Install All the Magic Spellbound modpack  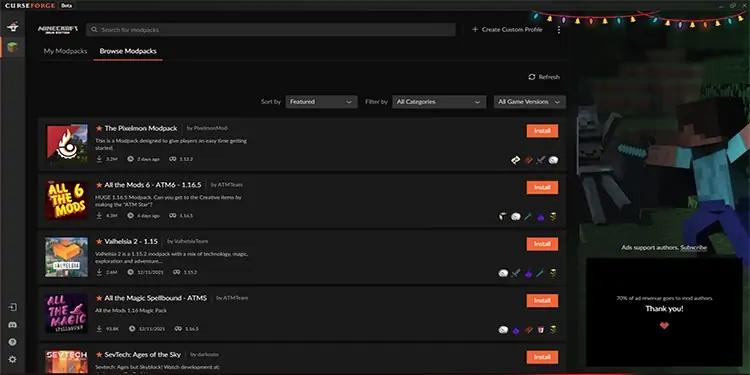(x=542, y=300)
